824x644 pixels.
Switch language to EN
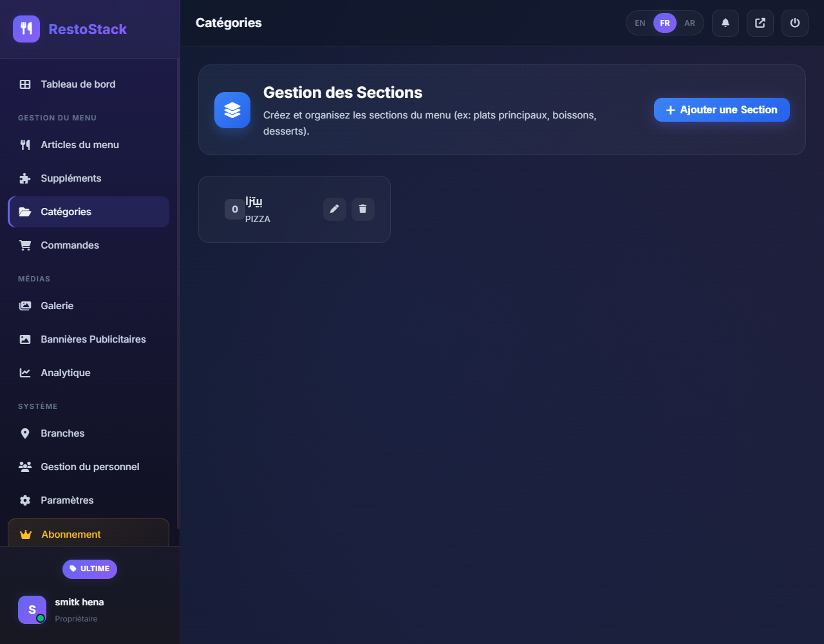640,23
